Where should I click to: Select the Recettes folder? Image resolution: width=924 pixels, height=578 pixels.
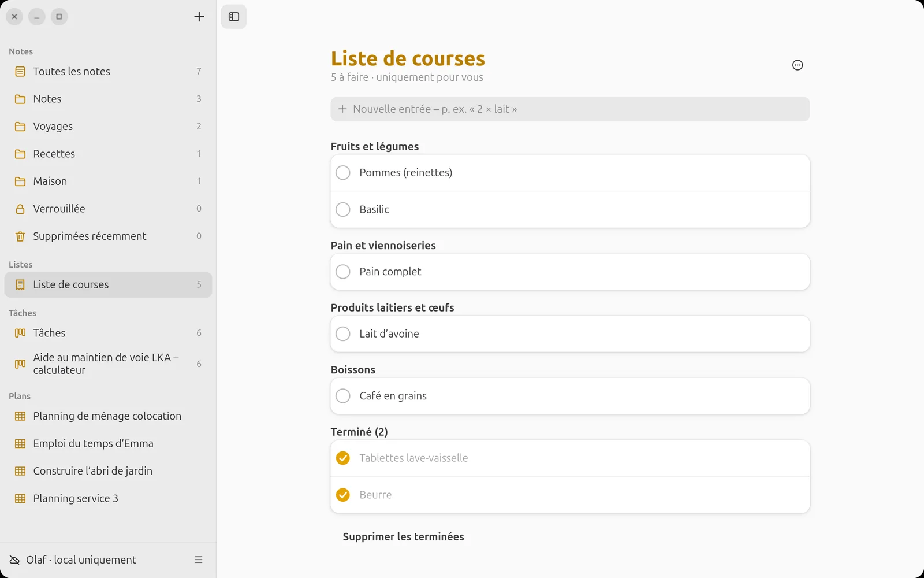click(108, 154)
